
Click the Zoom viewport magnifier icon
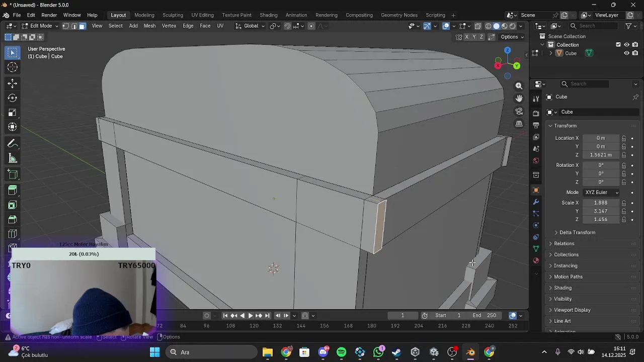coord(519,86)
